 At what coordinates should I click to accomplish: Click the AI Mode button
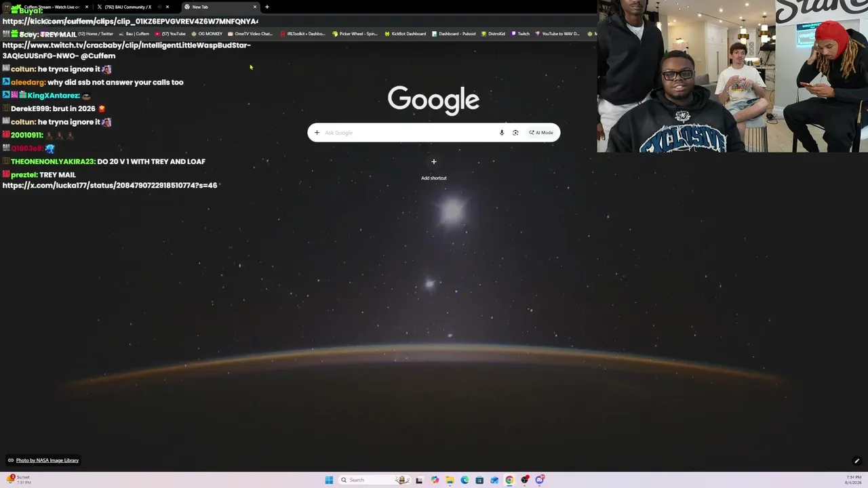pyautogui.click(x=541, y=133)
